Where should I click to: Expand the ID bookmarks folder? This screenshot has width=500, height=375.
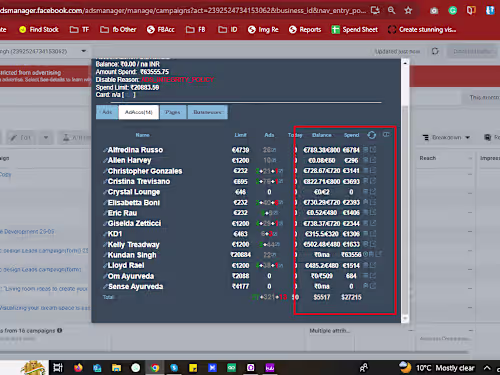coord(228,30)
